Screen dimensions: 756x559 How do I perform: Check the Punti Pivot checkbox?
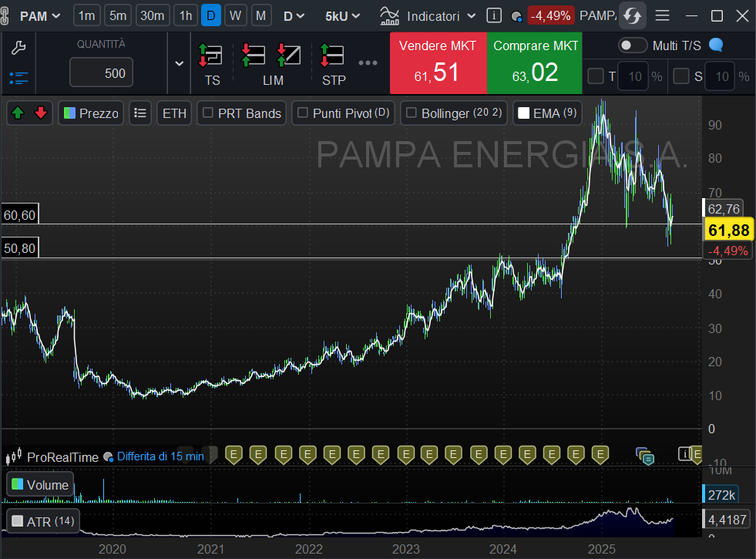[302, 113]
